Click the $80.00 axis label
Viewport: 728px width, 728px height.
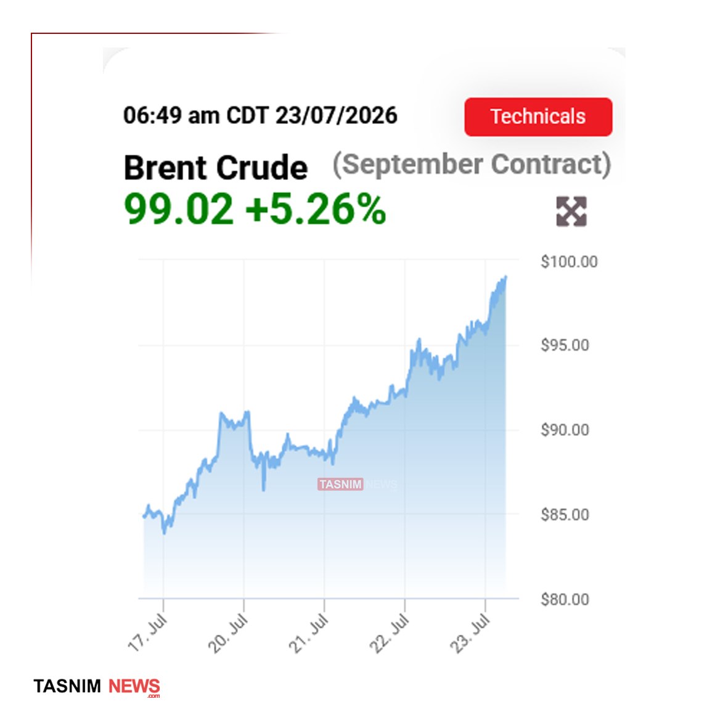coord(565,599)
